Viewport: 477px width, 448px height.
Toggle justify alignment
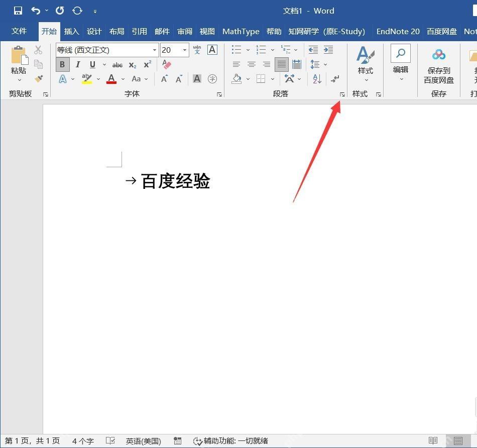(x=282, y=64)
